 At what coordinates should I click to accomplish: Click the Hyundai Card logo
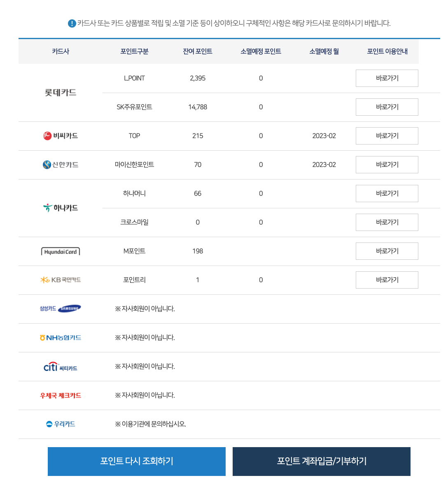61,252
